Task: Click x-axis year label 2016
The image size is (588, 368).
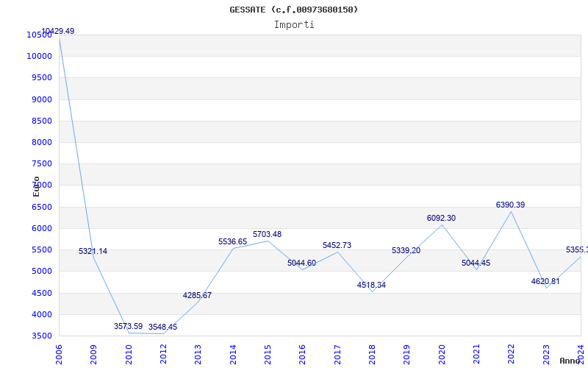Action: (303, 355)
